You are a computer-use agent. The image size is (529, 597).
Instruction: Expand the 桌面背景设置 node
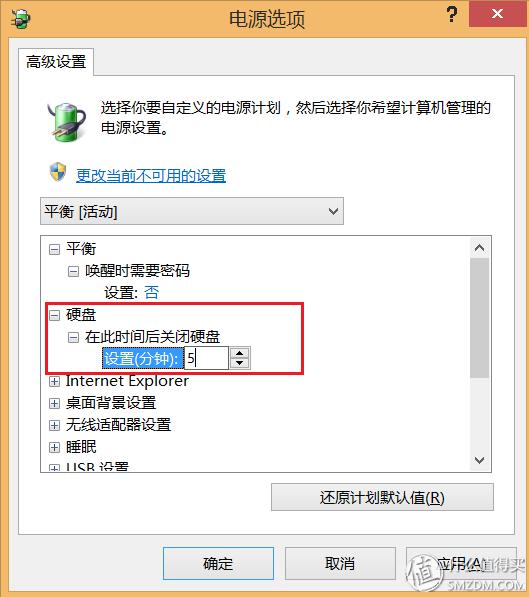[x=54, y=403]
